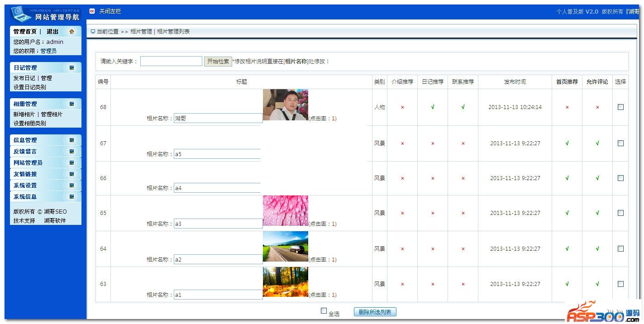This screenshot has height=324, width=644.
Task: Click the keyword search input field
Action: [171, 61]
